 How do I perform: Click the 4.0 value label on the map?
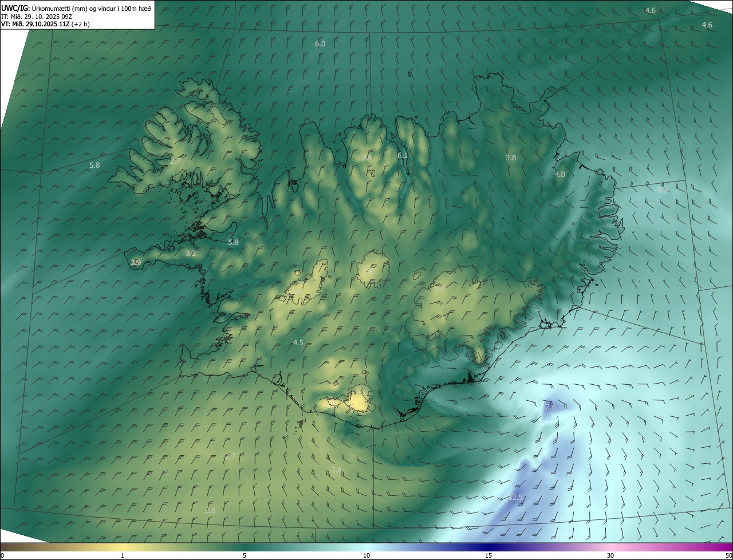560,174
